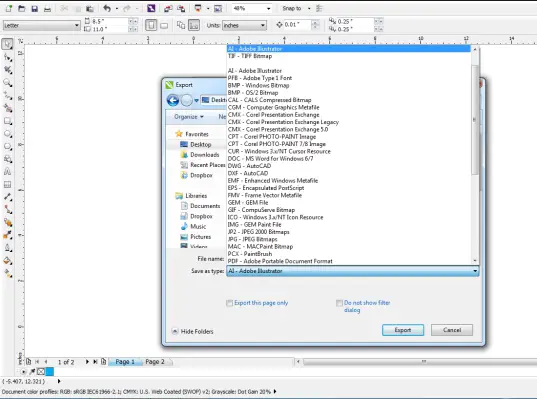Click the Import icon in toolbar
The height and width of the screenshot is (399, 537).
(x=168, y=8)
